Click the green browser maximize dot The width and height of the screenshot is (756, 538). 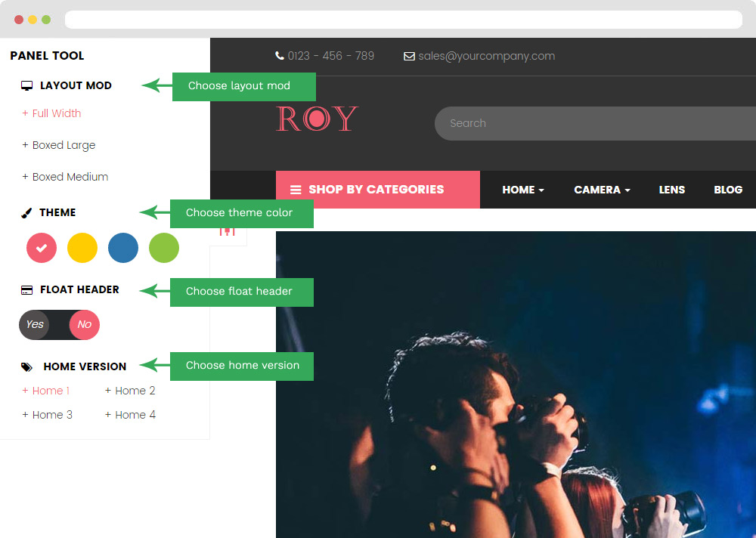pos(46,20)
